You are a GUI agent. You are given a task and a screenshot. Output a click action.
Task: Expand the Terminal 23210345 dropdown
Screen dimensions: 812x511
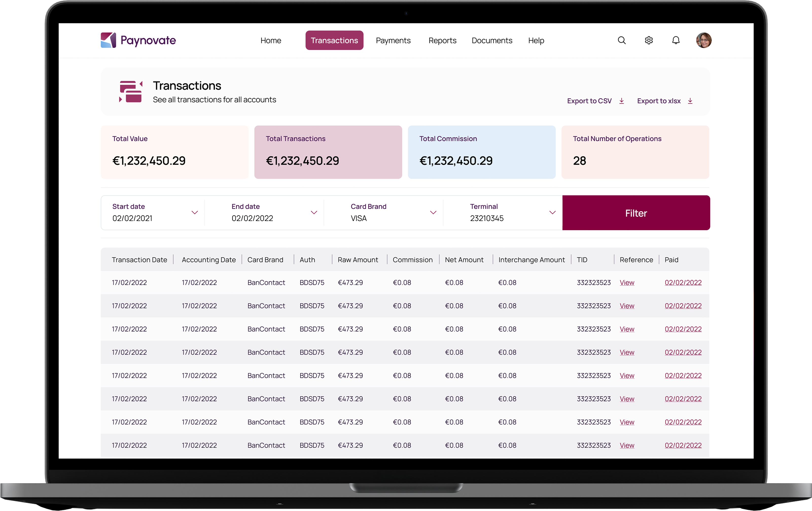[551, 213]
